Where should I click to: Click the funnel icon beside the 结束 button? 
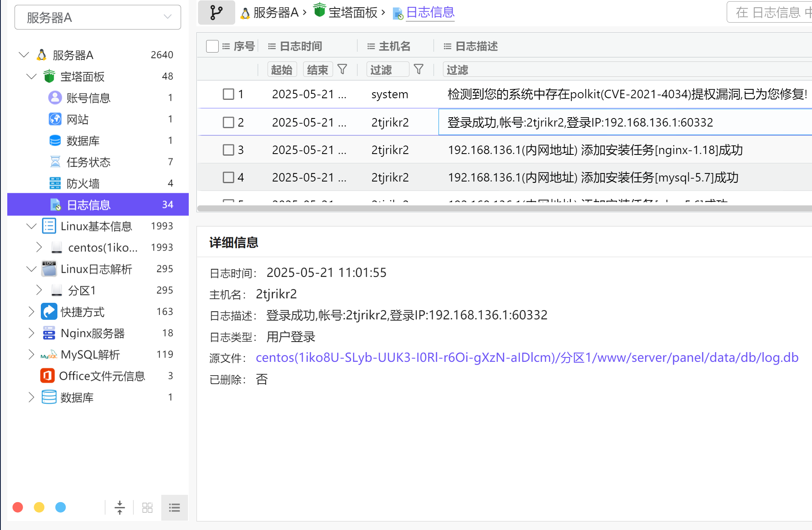pyautogui.click(x=342, y=70)
